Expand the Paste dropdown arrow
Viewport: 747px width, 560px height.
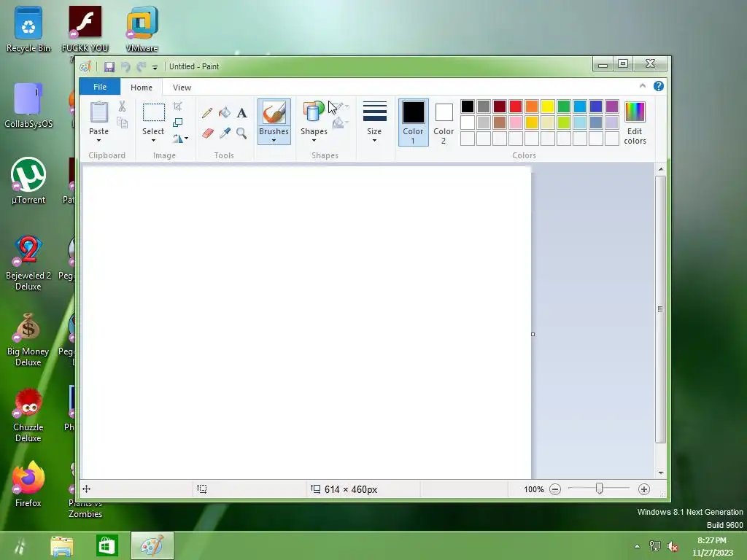click(98, 141)
